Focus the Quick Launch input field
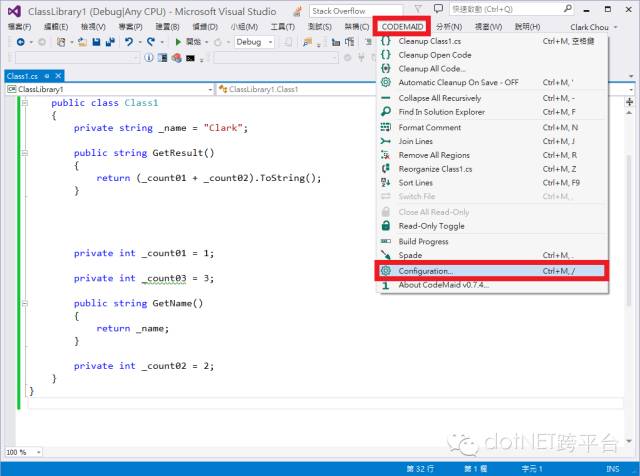Image resolution: width=640 pixels, height=476 pixels. click(x=506, y=9)
